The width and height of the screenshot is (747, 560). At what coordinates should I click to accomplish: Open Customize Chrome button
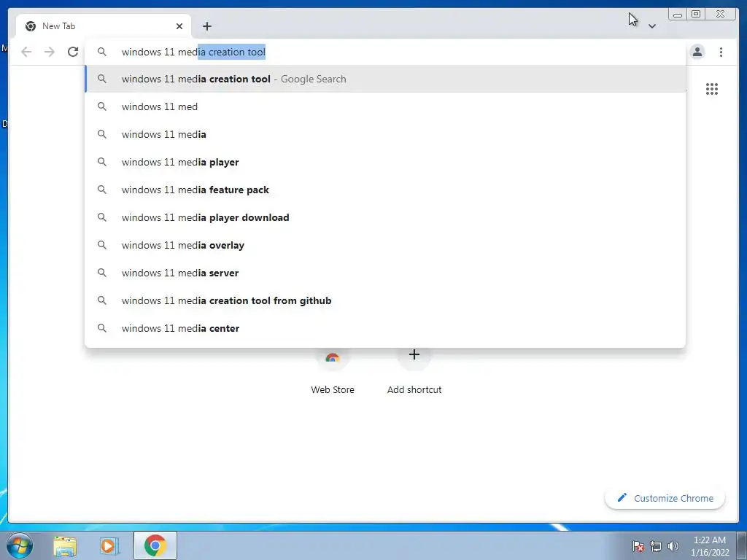[x=665, y=498]
